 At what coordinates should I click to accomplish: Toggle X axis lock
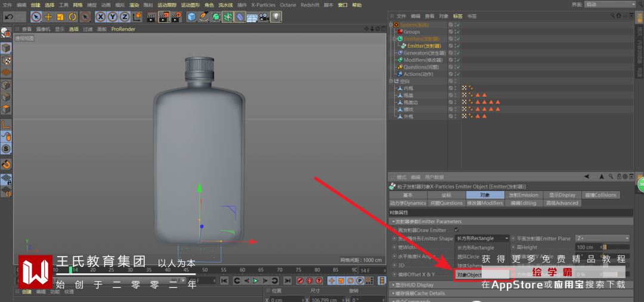[x=100, y=17]
